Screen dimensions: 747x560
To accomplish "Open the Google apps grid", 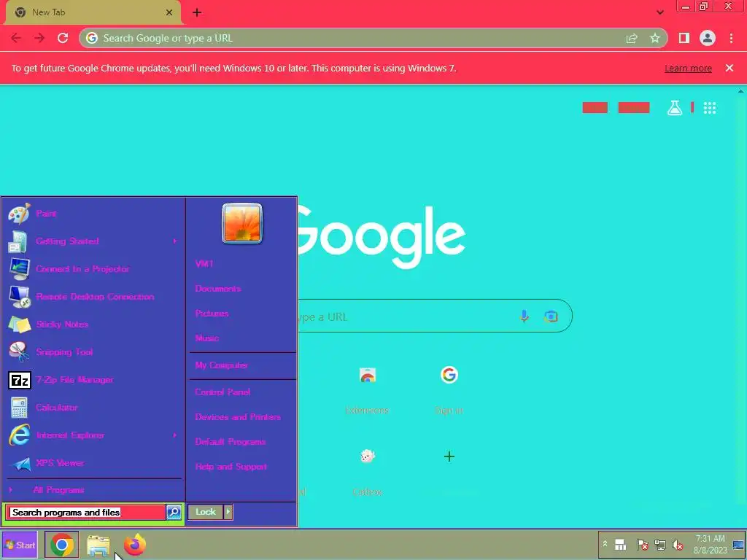I will [x=710, y=108].
